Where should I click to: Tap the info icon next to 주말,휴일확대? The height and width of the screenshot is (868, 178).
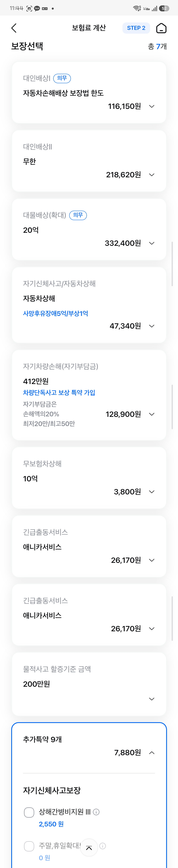tap(103, 846)
